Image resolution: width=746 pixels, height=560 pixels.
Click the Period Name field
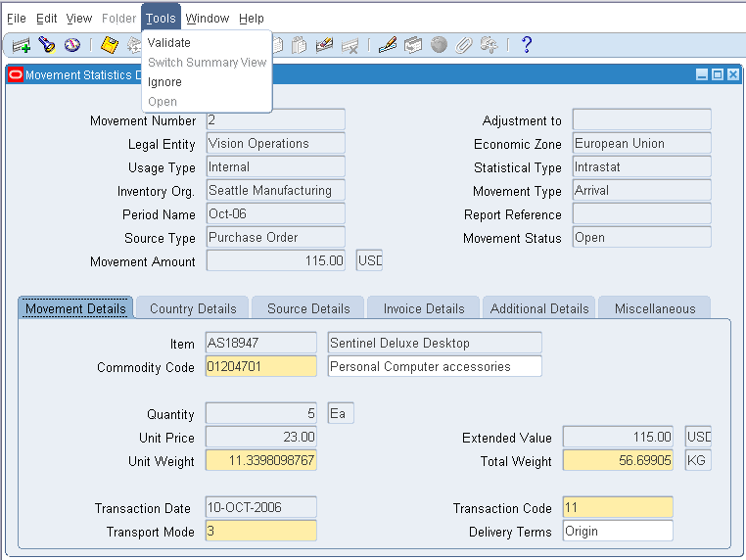point(276,213)
